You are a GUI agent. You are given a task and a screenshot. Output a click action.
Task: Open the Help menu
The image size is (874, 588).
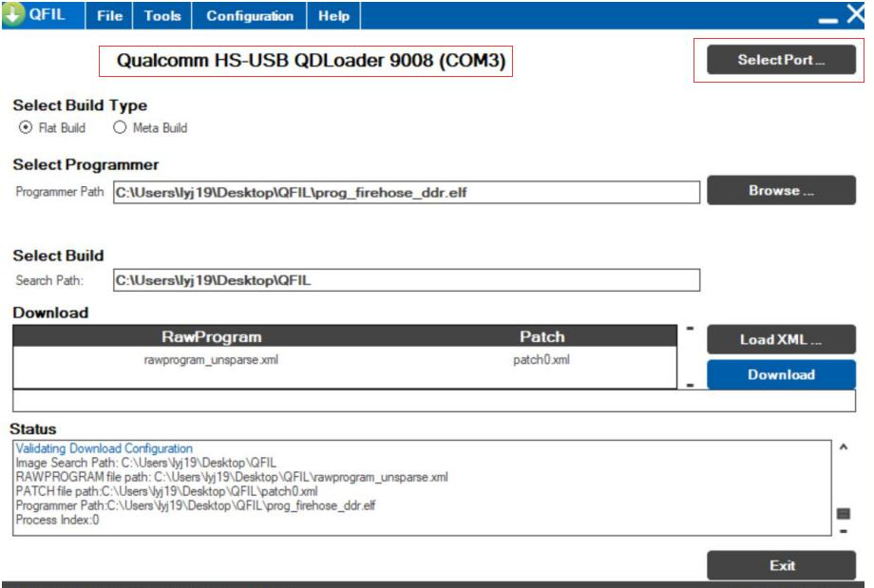(333, 15)
